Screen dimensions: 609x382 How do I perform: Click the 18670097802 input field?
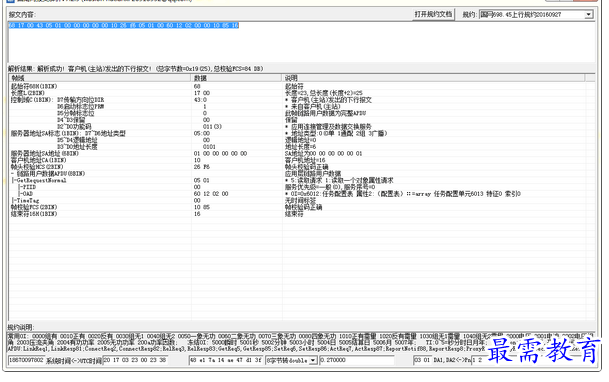(26, 360)
